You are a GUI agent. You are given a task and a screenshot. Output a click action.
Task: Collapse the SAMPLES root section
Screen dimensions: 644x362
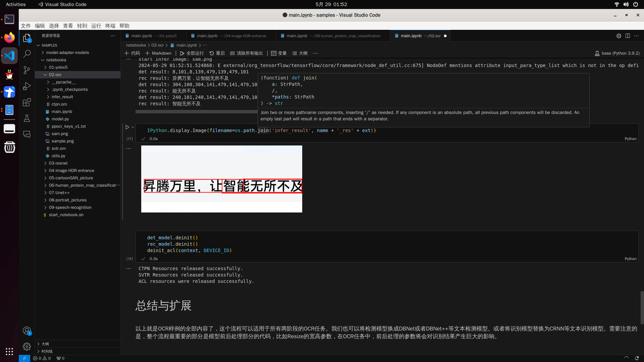(78, 45)
